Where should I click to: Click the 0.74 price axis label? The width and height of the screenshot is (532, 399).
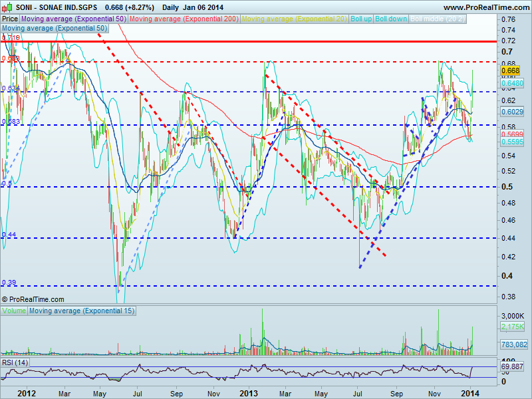tap(508, 30)
